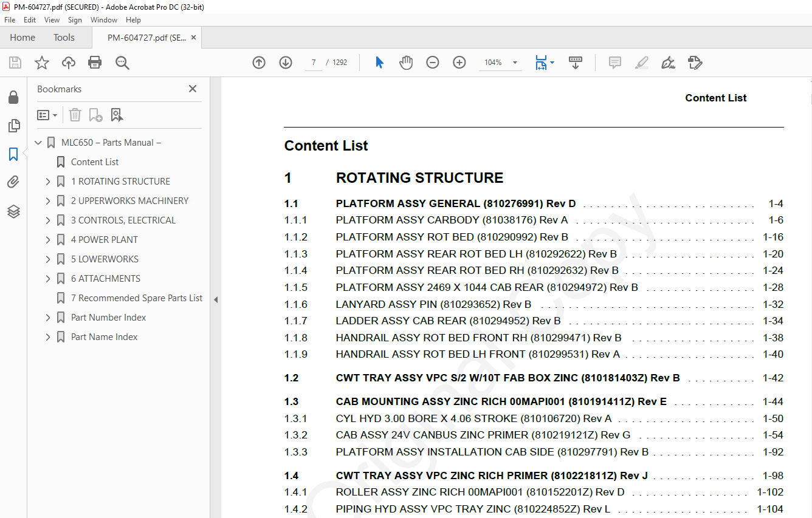This screenshot has height=518, width=812.
Task: Jump to Content List bookmark
Action: tap(95, 162)
